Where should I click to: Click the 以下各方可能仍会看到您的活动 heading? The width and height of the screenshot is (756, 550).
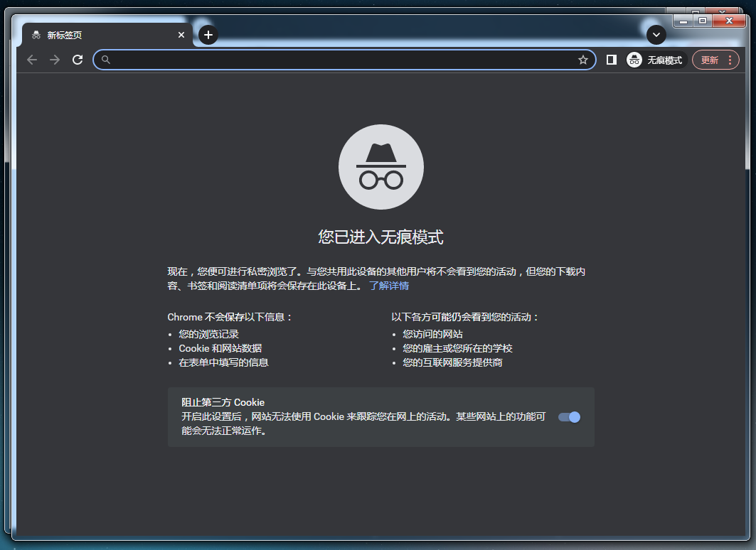465,317
